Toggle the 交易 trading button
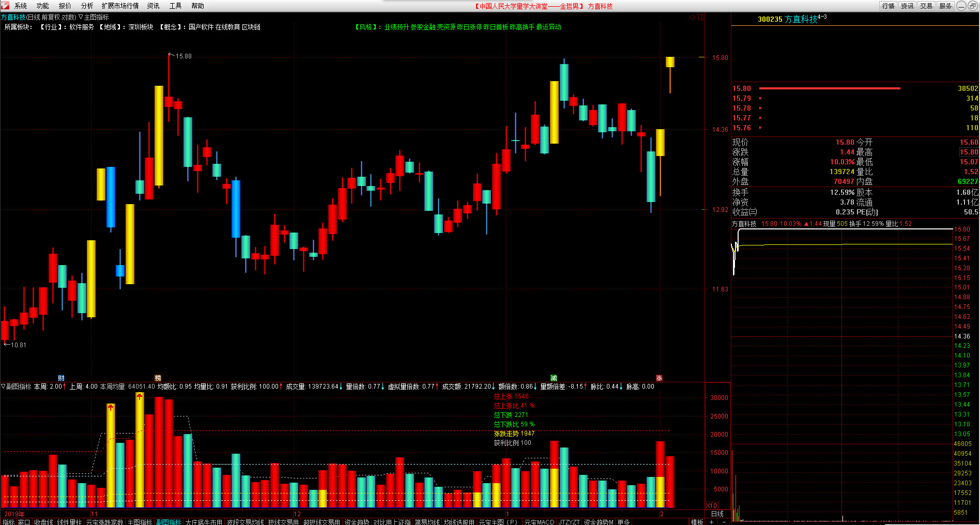 tap(926, 6)
